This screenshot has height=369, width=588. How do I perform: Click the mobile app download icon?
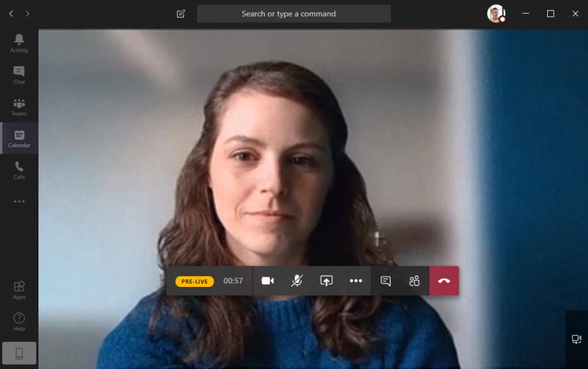(x=19, y=354)
